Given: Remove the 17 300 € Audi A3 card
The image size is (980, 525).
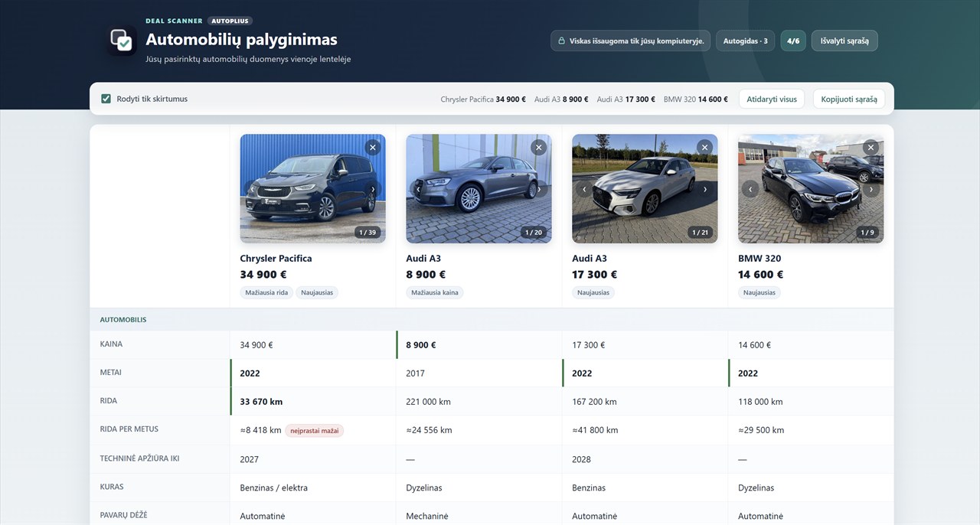Looking at the screenshot, I should point(705,147).
